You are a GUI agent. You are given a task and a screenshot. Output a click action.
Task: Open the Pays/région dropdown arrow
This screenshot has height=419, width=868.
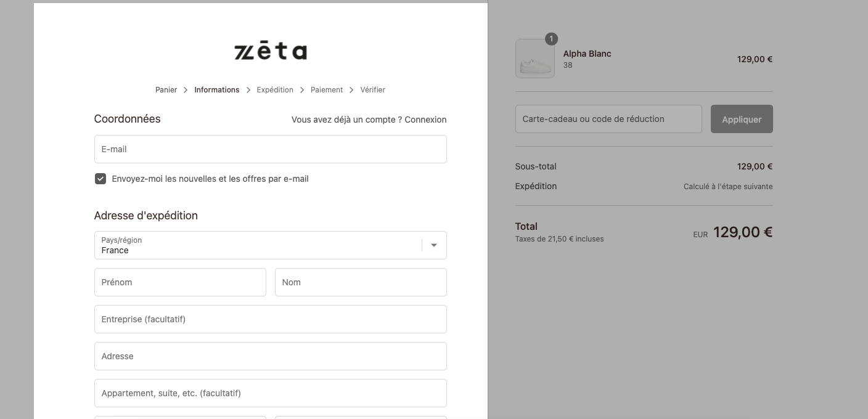click(x=434, y=245)
